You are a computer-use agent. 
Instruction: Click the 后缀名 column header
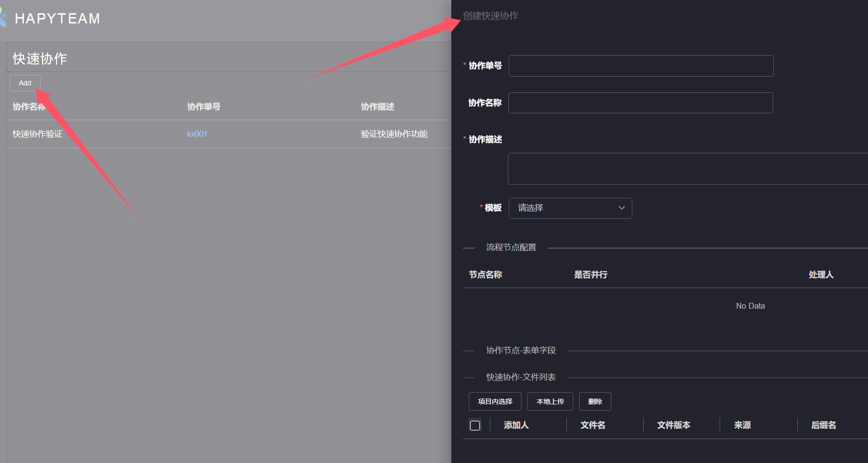[x=824, y=425]
